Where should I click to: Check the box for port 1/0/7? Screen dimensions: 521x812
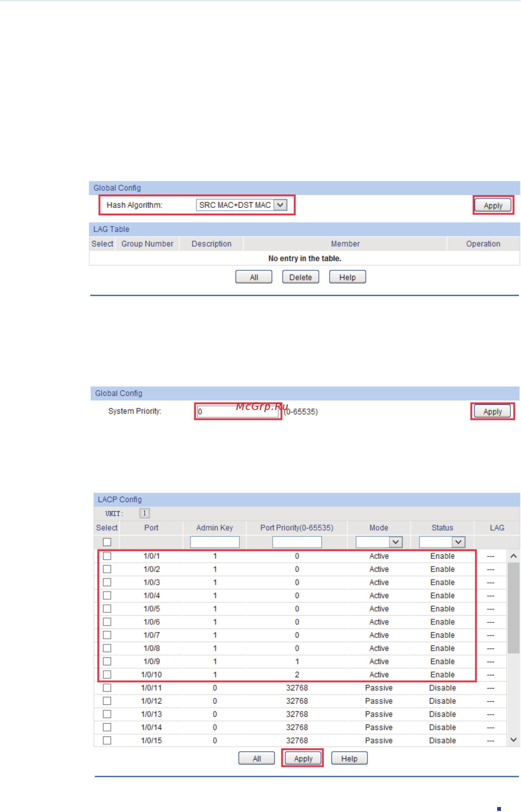[107, 635]
